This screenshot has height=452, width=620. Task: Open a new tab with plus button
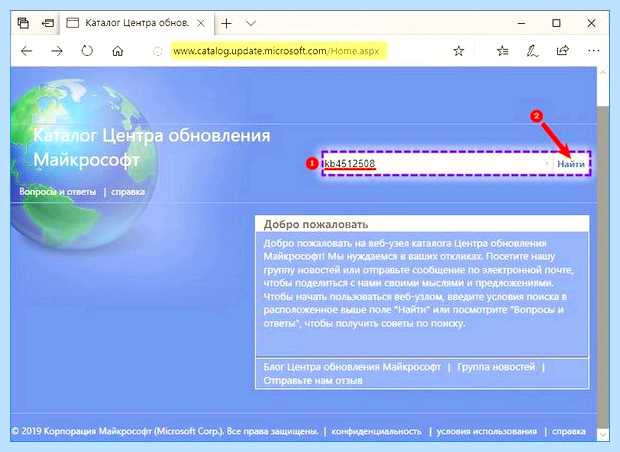coord(227,23)
